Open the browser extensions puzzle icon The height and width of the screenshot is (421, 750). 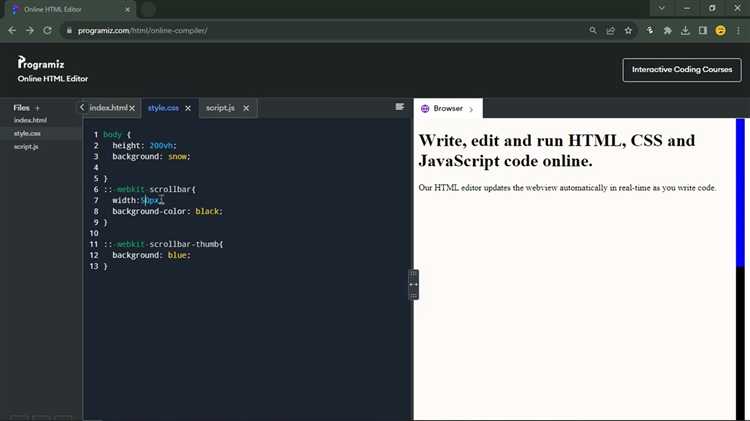coord(667,31)
